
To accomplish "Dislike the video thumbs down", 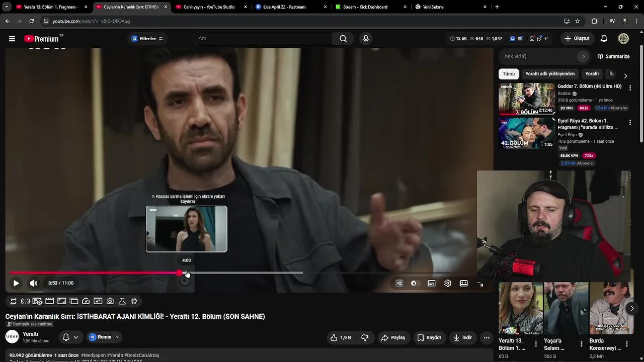I will point(365,338).
